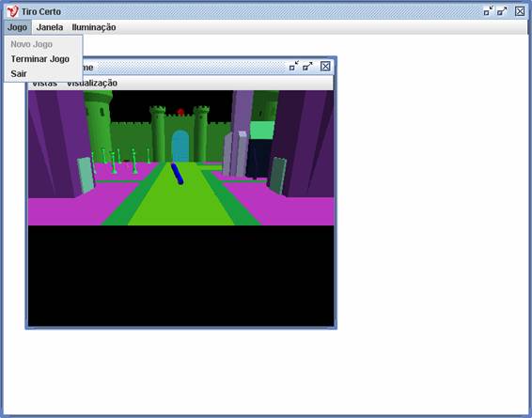Close the inner game frame
The height and width of the screenshot is (418, 532).
tap(325, 66)
